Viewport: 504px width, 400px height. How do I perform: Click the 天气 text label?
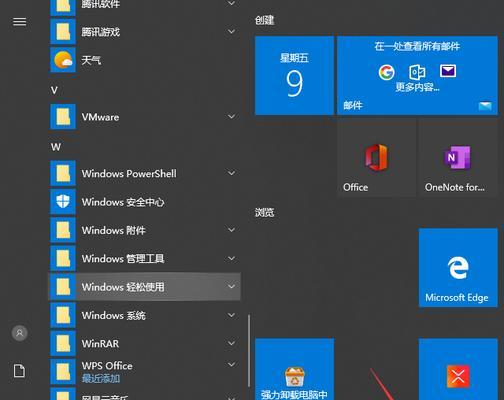click(x=91, y=60)
